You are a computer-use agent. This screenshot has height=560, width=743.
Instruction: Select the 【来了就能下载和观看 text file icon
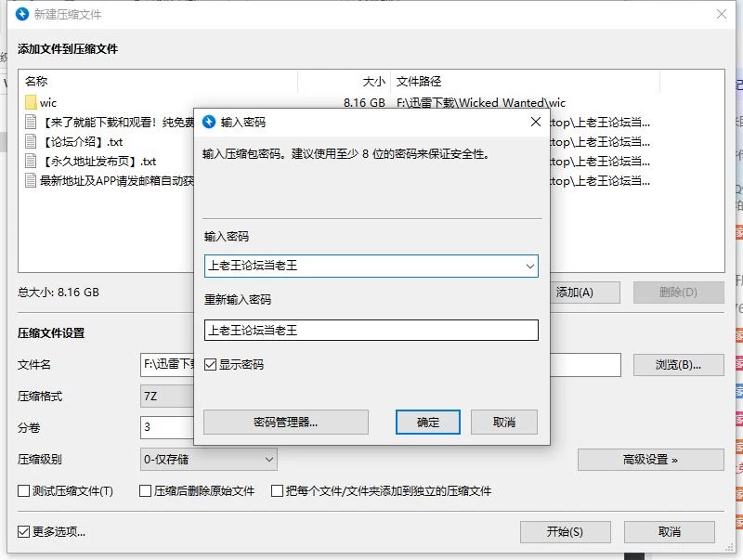pos(31,122)
